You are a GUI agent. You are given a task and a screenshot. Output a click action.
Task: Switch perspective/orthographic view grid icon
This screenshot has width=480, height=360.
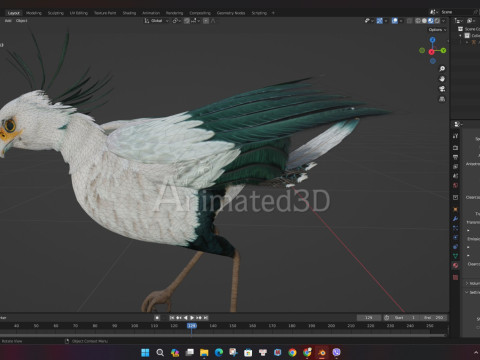(442, 99)
